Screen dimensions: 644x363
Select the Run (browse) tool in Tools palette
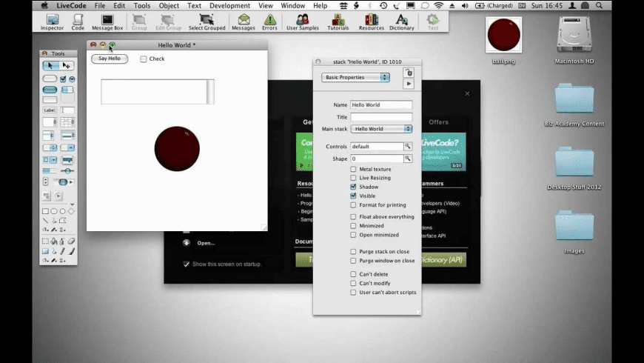(50, 65)
